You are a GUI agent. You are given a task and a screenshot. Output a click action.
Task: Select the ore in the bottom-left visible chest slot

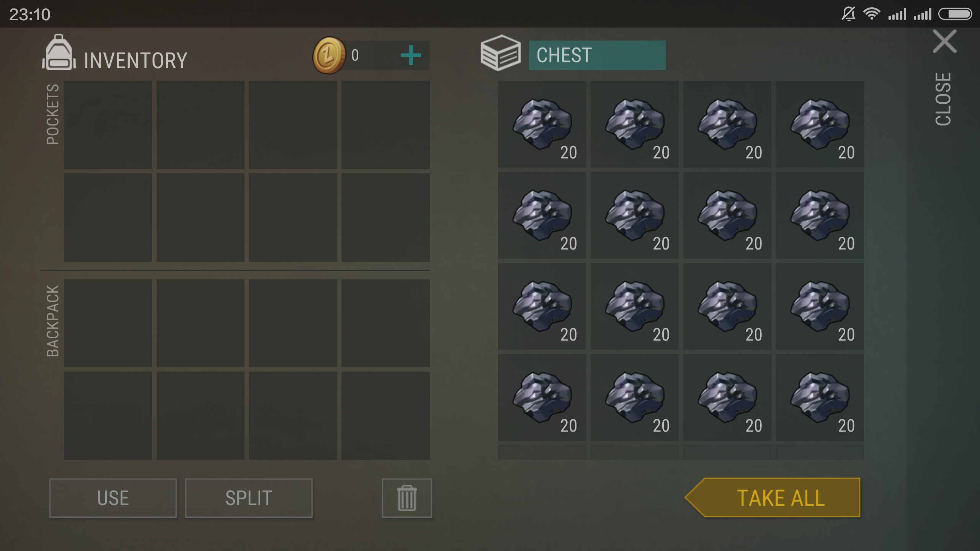pyautogui.click(x=542, y=397)
